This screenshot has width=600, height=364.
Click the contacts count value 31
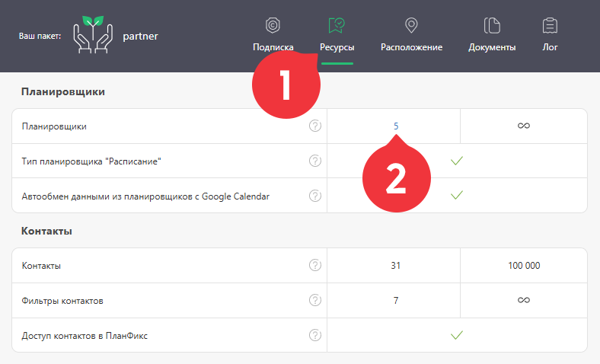click(x=396, y=266)
